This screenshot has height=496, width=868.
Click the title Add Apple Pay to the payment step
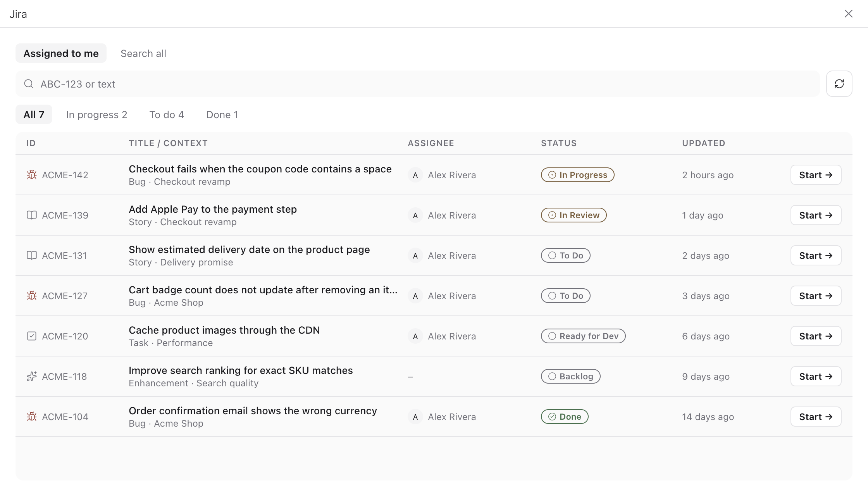pyautogui.click(x=213, y=209)
